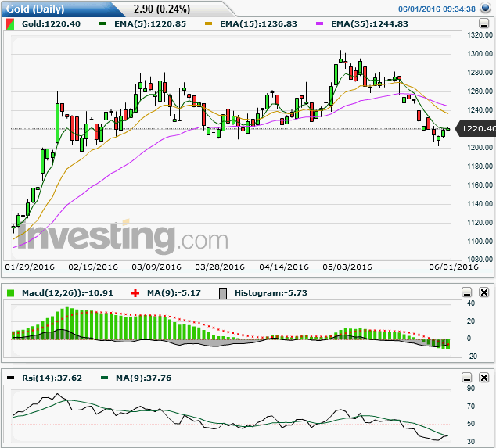Viewport: 496px width, 448px height.
Task: Click the EMA(35):1244.83 legend label
Action: click(x=370, y=24)
